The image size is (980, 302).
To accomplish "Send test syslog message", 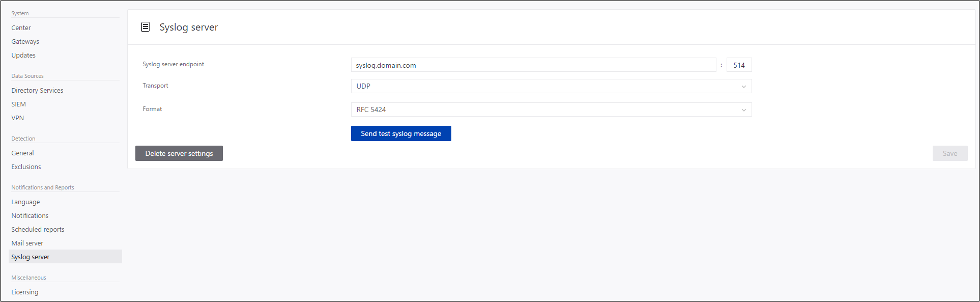I will point(401,133).
